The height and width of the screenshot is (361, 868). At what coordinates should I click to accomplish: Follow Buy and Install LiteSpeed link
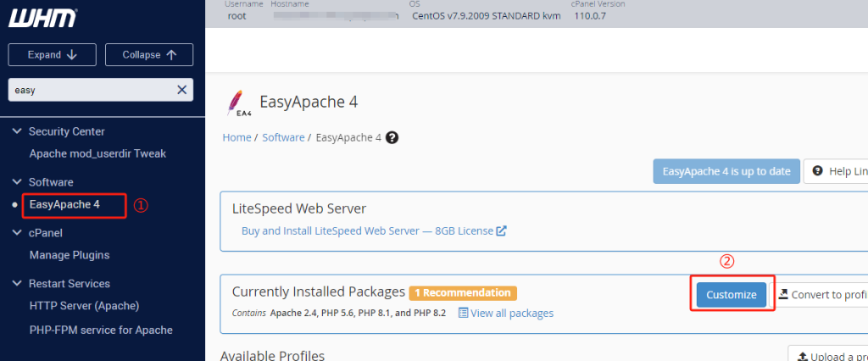(x=367, y=230)
